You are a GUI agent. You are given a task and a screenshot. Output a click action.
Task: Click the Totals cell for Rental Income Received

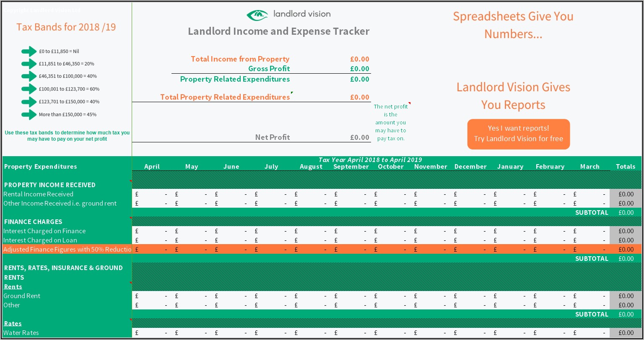click(626, 194)
